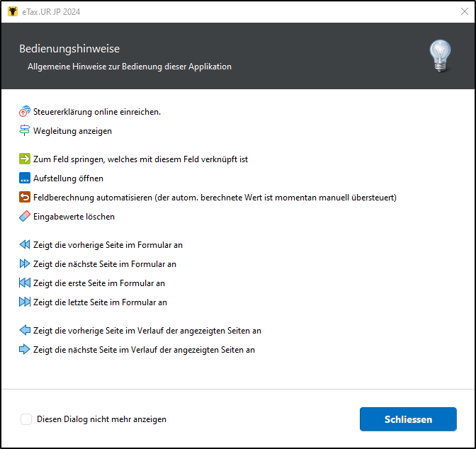Click the 'Diesen Dialog nicht mehr anzeigen' label
476x449 pixels.
pyautogui.click(x=101, y=419)
